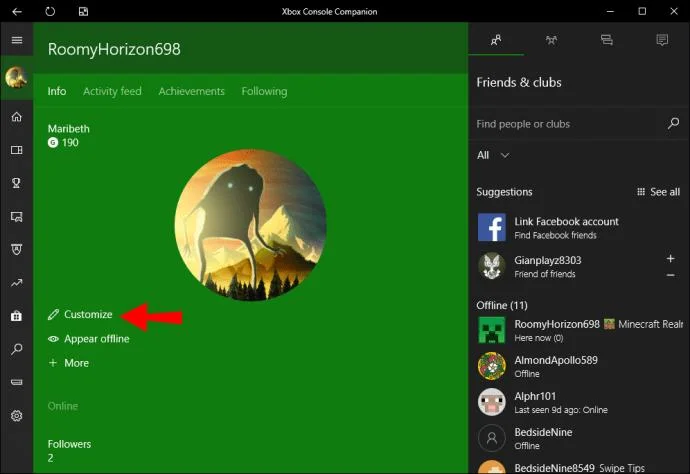Screen dimensions: 690x474
Task: Click the Alphr101 sheep avatar
Action: 492,402
